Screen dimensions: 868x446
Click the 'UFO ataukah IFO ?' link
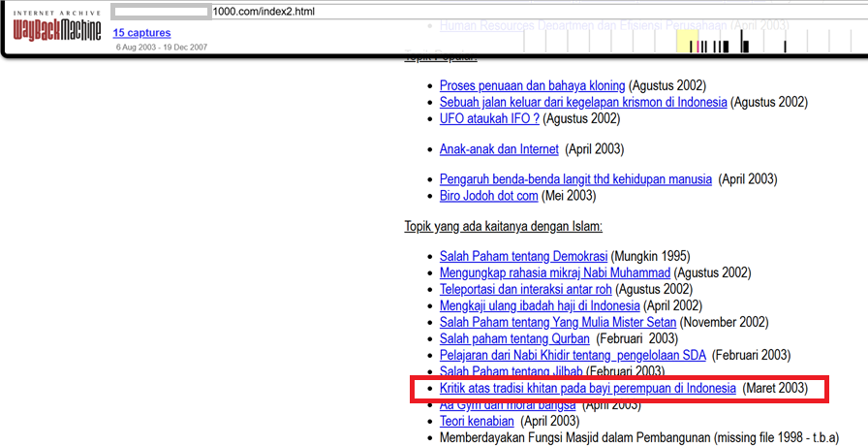(x=489, y=118)
